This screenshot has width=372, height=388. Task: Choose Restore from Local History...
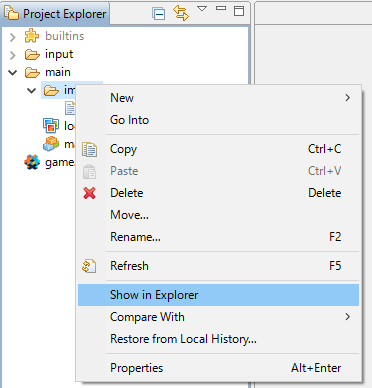[218, 339]
